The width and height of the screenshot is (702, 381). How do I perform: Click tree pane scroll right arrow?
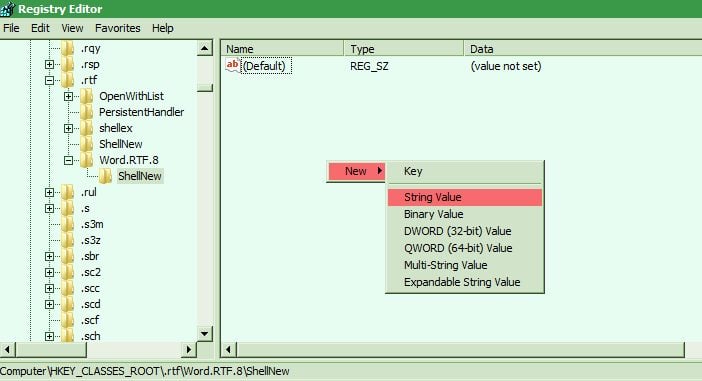click(188, 349)
